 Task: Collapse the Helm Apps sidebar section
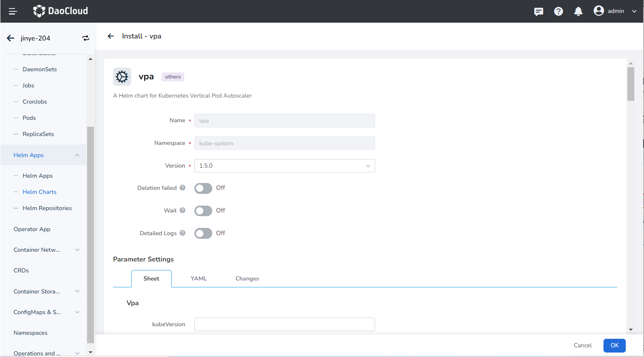77,155
